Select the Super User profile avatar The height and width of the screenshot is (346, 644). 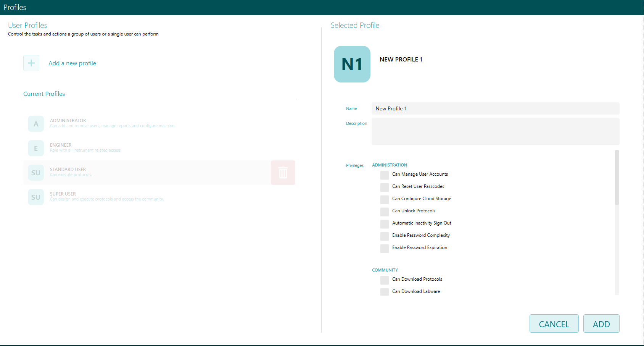[35, 197]
